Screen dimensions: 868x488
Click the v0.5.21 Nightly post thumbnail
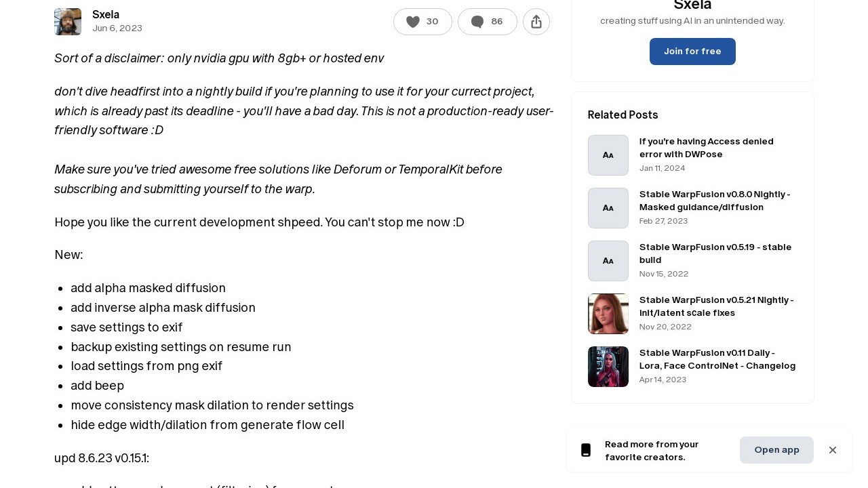click(x=608, y=314)
